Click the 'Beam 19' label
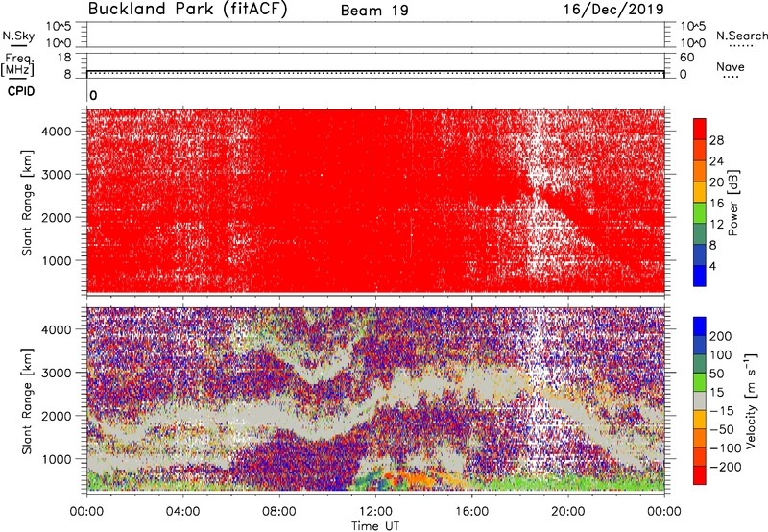Viewport: 768px width, 532px height. coord(374,11)
